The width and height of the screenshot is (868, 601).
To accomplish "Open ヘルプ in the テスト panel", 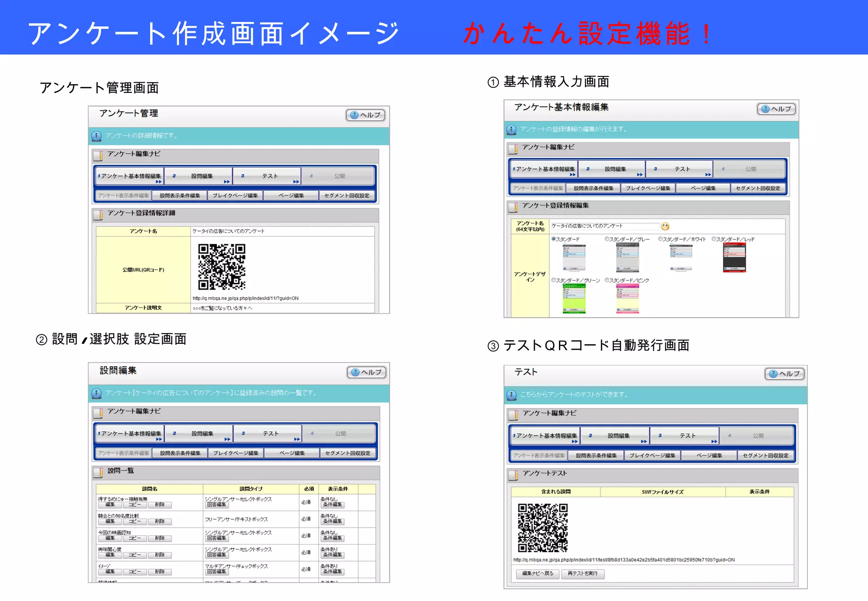I will click(785, 373).
